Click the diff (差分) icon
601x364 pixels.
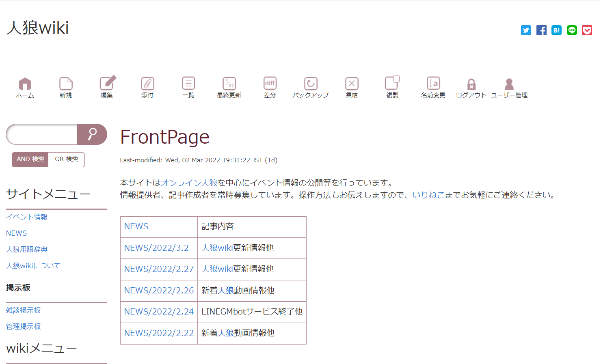tap(270, 84)
